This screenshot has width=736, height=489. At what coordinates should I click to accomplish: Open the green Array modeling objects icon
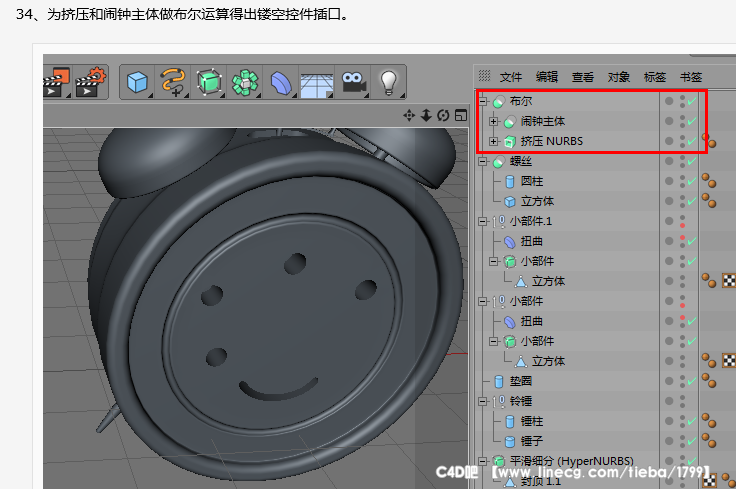click(245, 83)
